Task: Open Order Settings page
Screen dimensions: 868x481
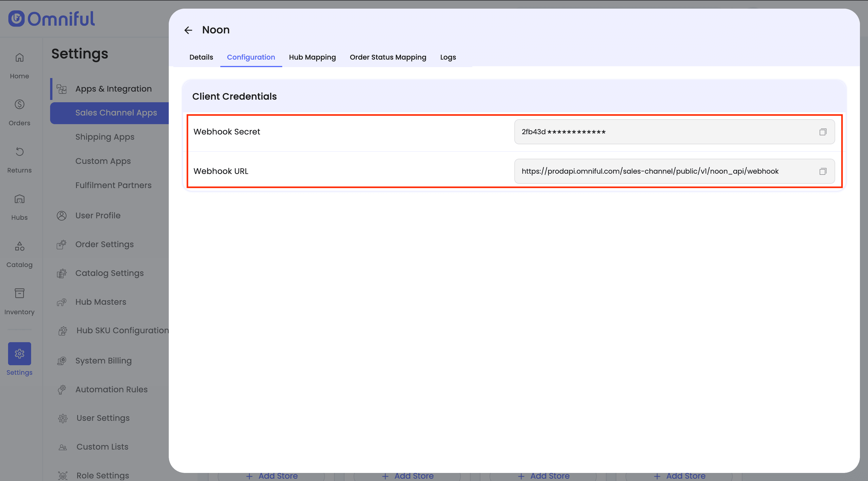Action: coord(105,244)
